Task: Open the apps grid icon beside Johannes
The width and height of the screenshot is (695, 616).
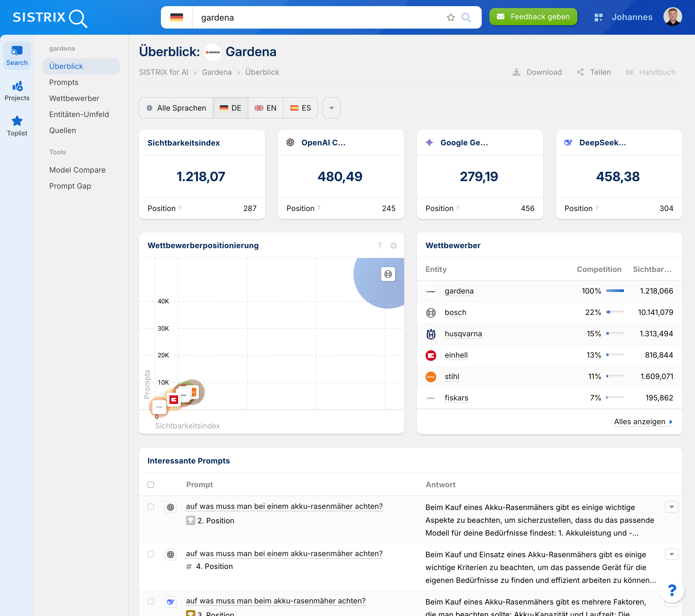Action: click(598, 17)
